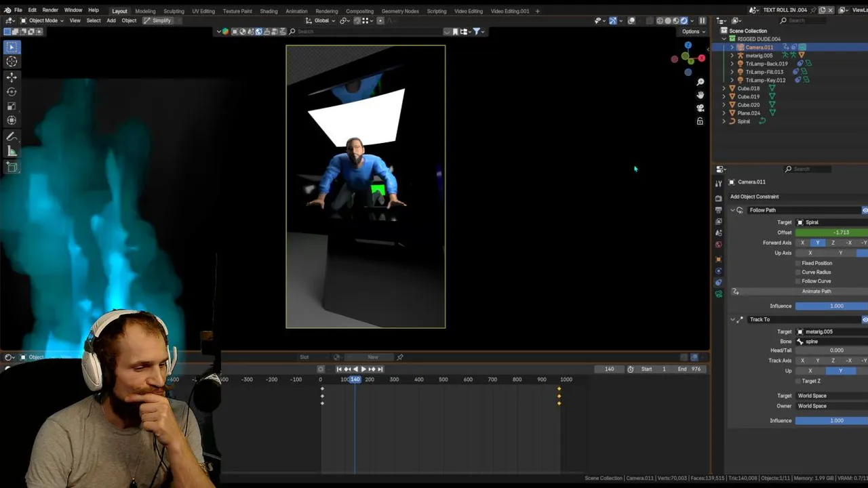Open the Object properties tab icon
Viewport: 868px width, 488px height.
tap(718, 259)
